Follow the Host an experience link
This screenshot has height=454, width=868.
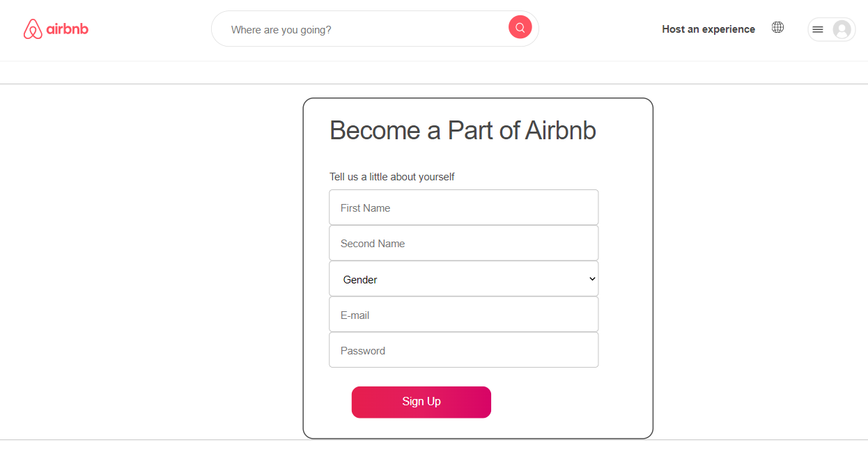(x=708, y=29)
